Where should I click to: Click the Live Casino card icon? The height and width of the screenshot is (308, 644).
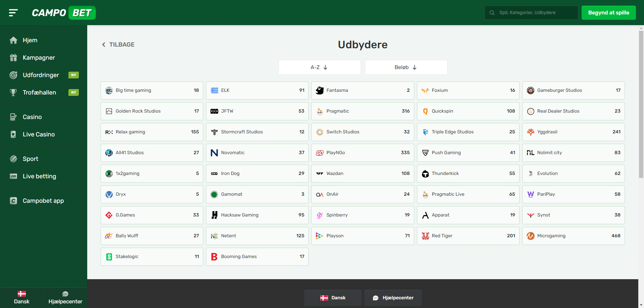13,134
